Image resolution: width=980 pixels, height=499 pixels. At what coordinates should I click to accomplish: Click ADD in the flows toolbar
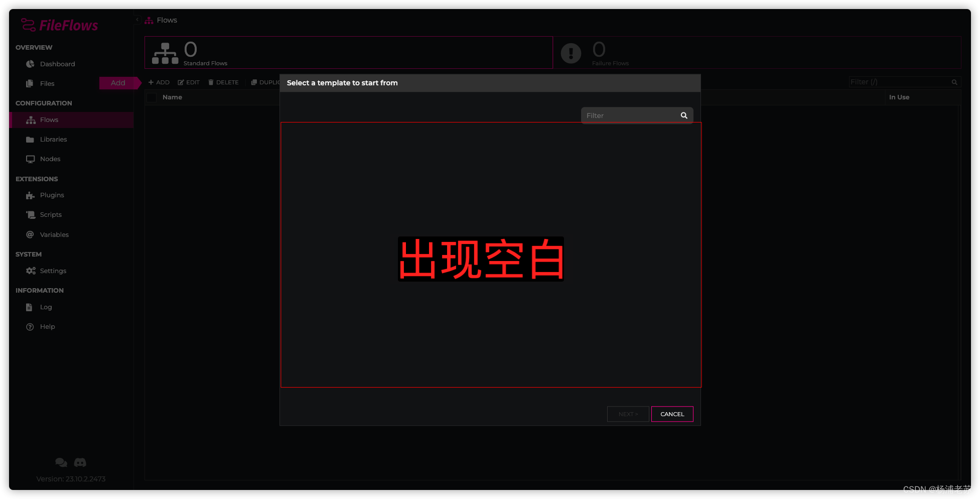(159, 82)
